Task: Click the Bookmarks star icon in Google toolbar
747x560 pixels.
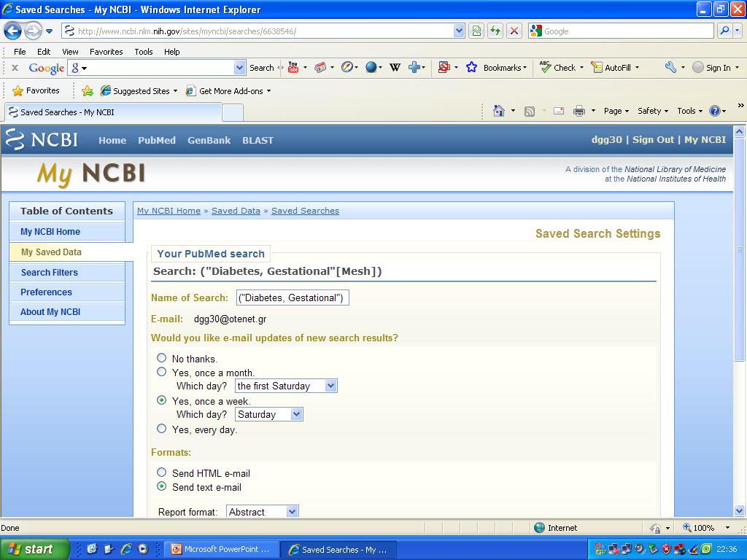Action: click(x=472, y=68)
